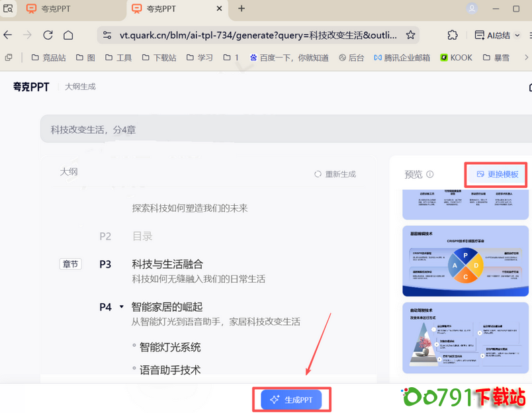Open the tab search icon at top left

tap(8, 9)
